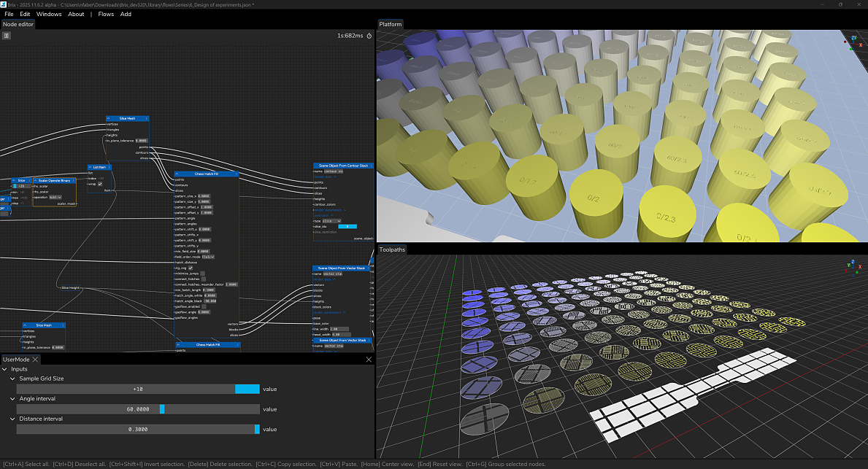
Task: Open the field_order_mode dropdown in Chess Hatch Fill
Action: point(209,257)
